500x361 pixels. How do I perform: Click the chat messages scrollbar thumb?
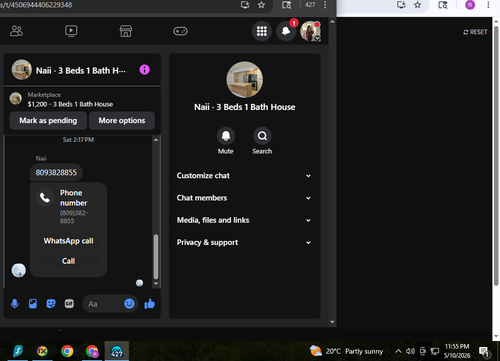pos(156,256)
